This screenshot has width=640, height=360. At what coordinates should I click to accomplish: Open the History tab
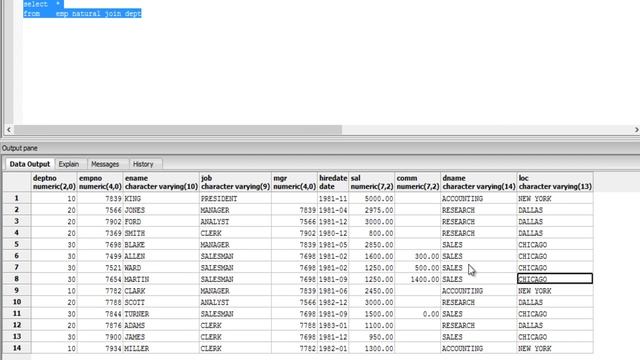pos(143,164)
